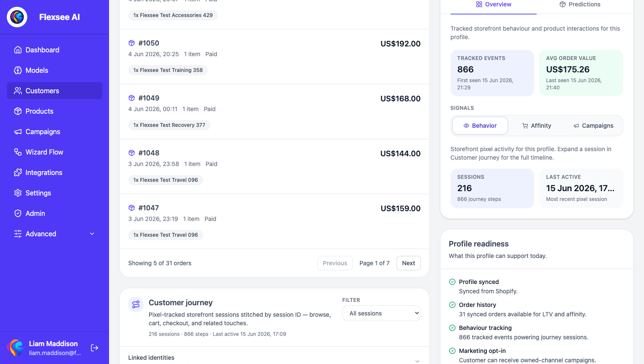Go to Customers page in sidebar
The height and width of the screenshot is (364, 644).
point(55,91)
